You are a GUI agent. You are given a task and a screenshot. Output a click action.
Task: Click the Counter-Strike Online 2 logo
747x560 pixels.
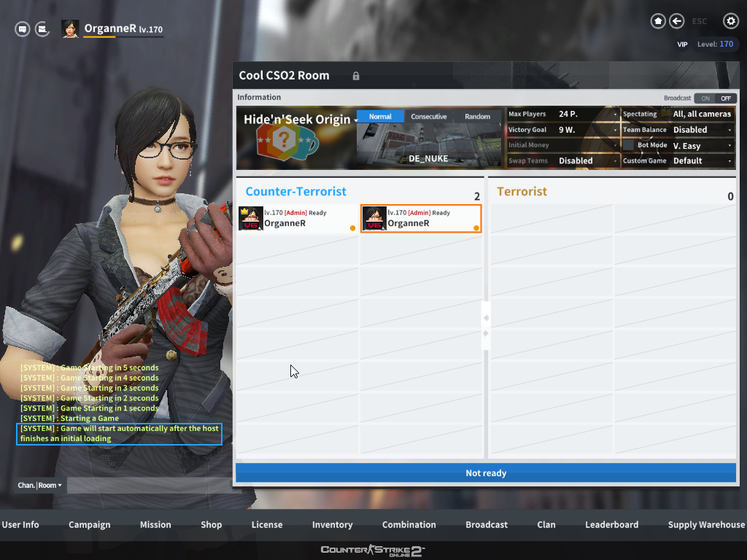(x=373, y=551)
